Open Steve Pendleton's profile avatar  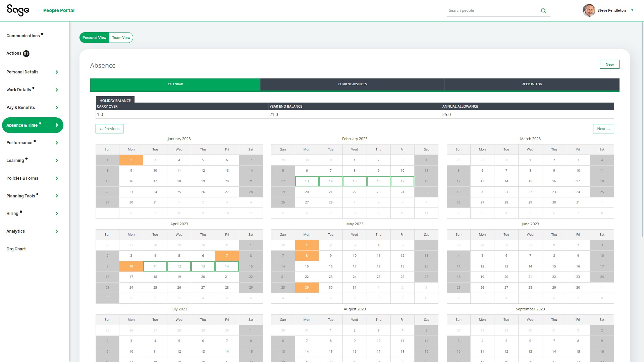pos(589,10)
